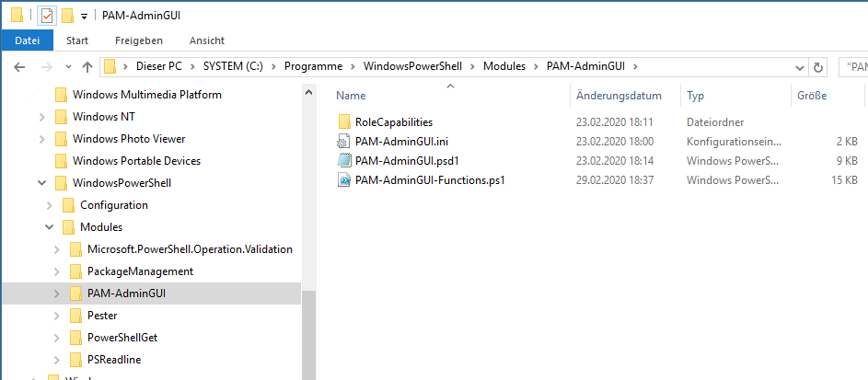Select the file name 'PAM-AdminGUI-Functions.ps1'
The image size is (868, 380).
(x=430, y=180)
